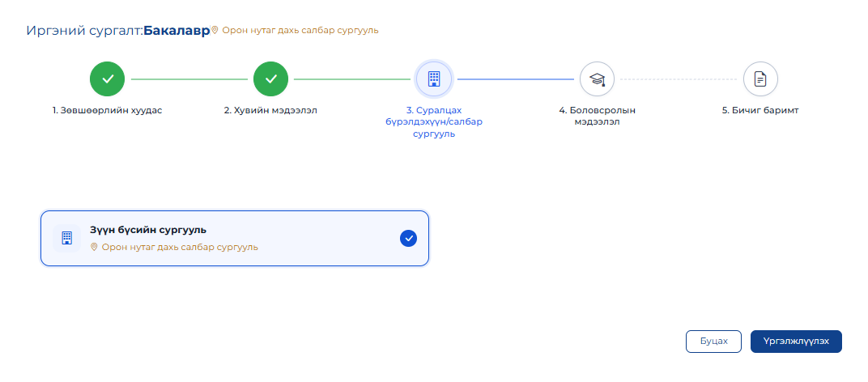
Task: Continue with the Үргэлжлүүлэх button
Action: coord(796,342)
